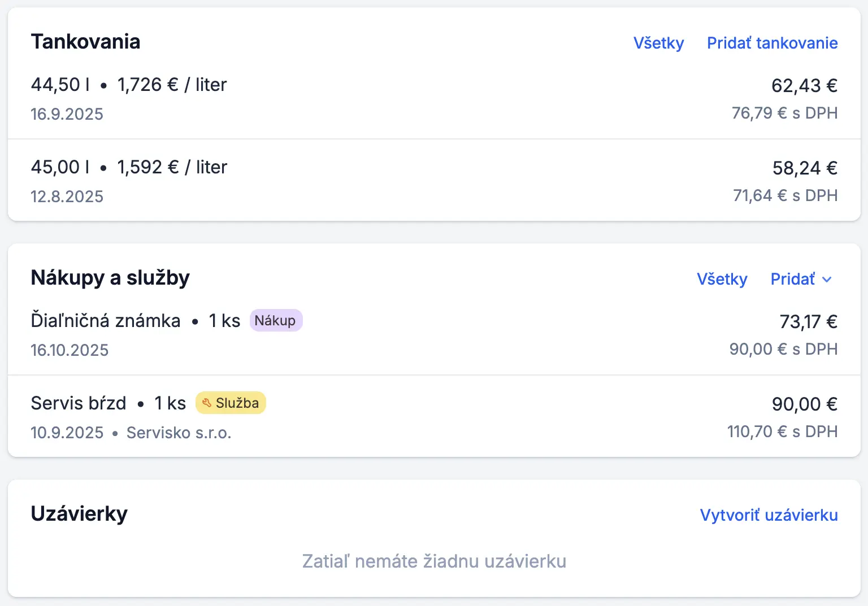Click the Servisko s.r.o. supplier name

179,433
